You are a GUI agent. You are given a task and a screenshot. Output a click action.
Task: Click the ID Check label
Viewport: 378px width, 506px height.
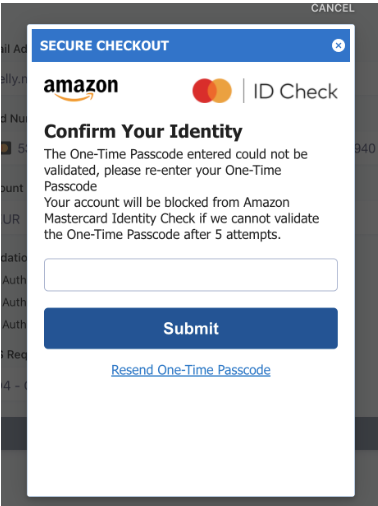295,91
